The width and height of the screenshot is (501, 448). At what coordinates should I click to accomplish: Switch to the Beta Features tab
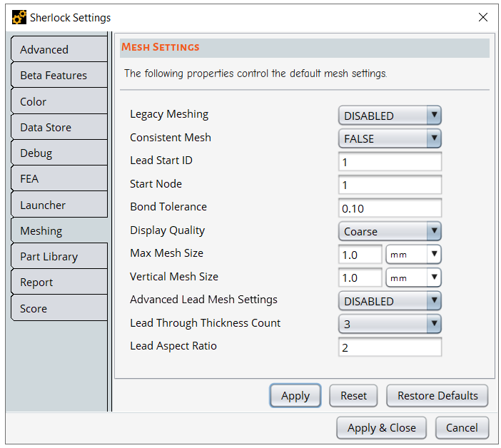coord(59,75)
